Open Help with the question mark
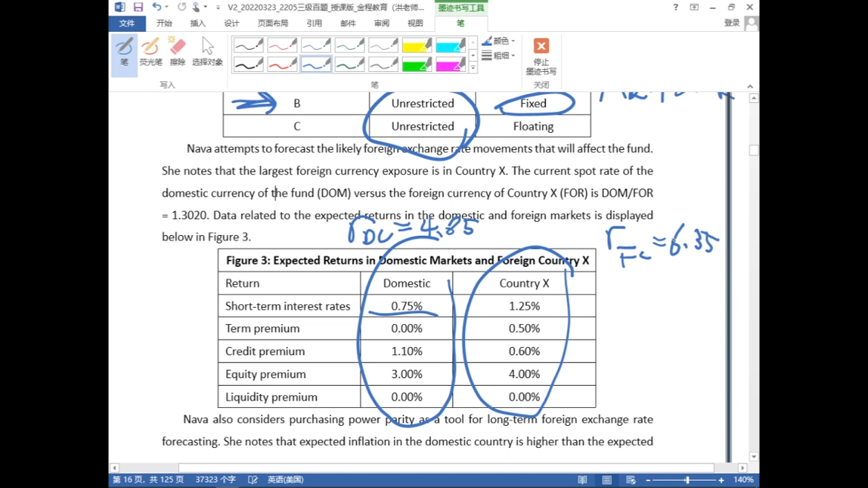 click(x=675, y=7)
